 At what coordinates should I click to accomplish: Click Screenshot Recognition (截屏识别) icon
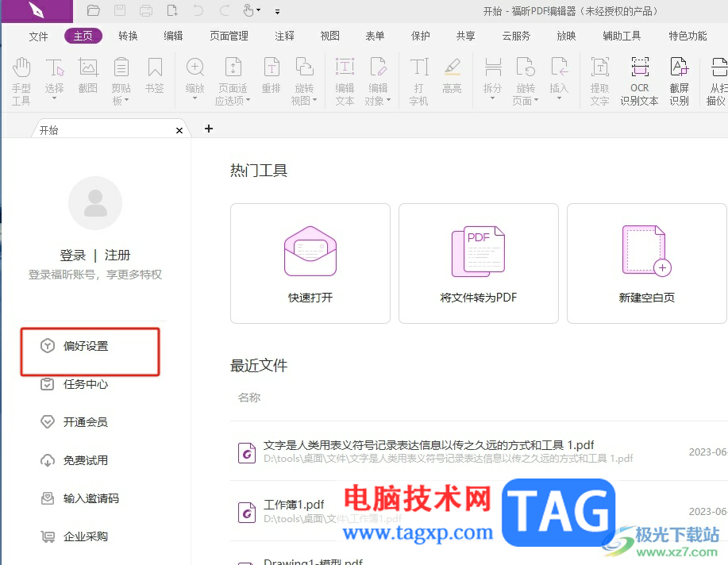(x=680, y=67)
